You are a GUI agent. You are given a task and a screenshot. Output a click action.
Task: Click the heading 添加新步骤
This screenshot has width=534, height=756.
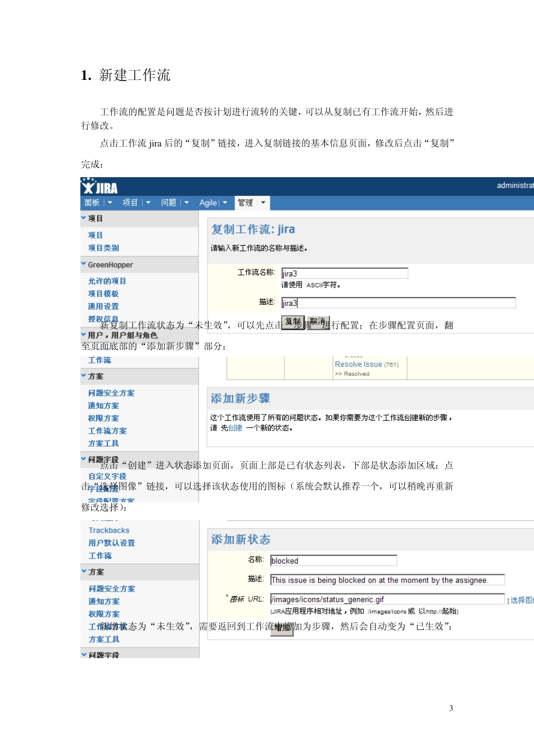tap(241, 398)
